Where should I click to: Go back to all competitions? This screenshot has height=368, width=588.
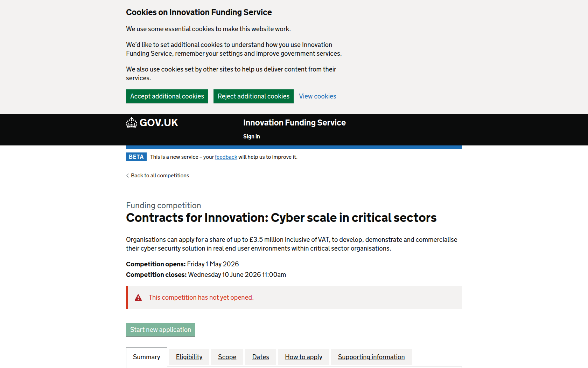(160, 176)
